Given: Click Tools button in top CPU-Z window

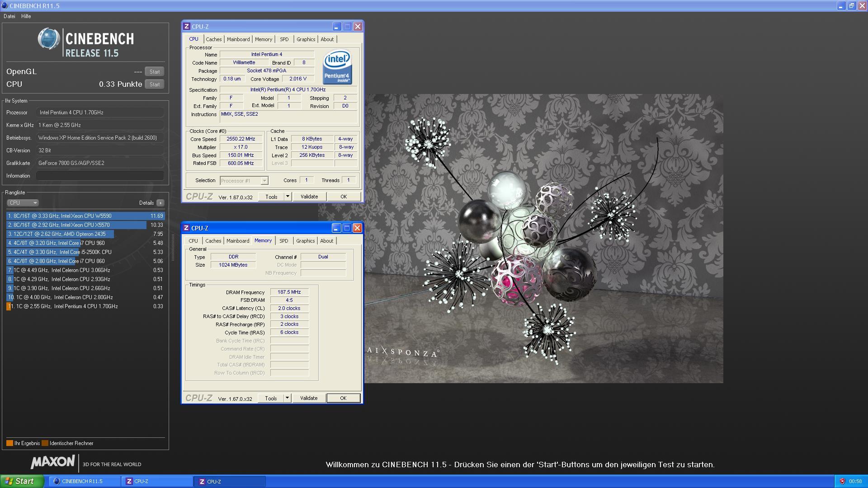Looking at the screenshot, I should click(271, 197).
